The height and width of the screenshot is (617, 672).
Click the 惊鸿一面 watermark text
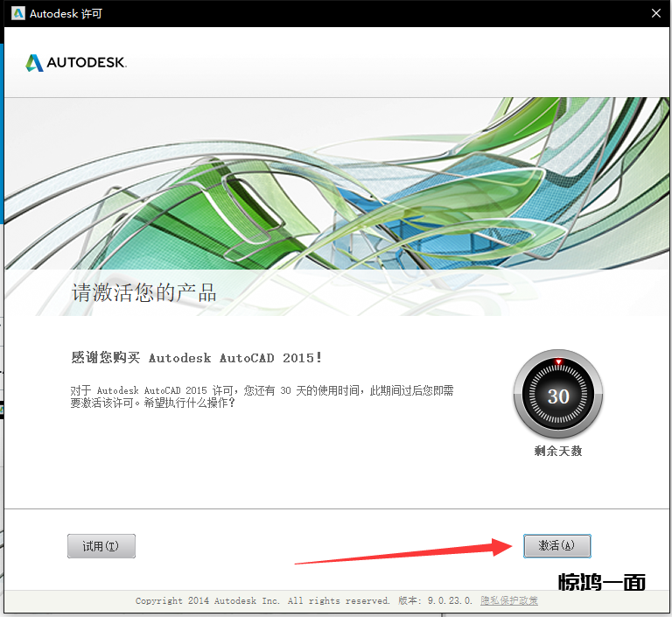click(602, 582)
